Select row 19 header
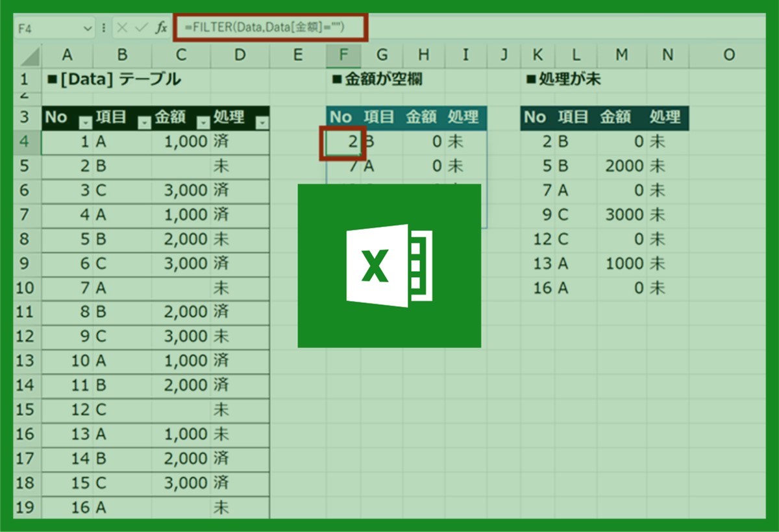This screenshot has width=779, height=532. (24, 507)
